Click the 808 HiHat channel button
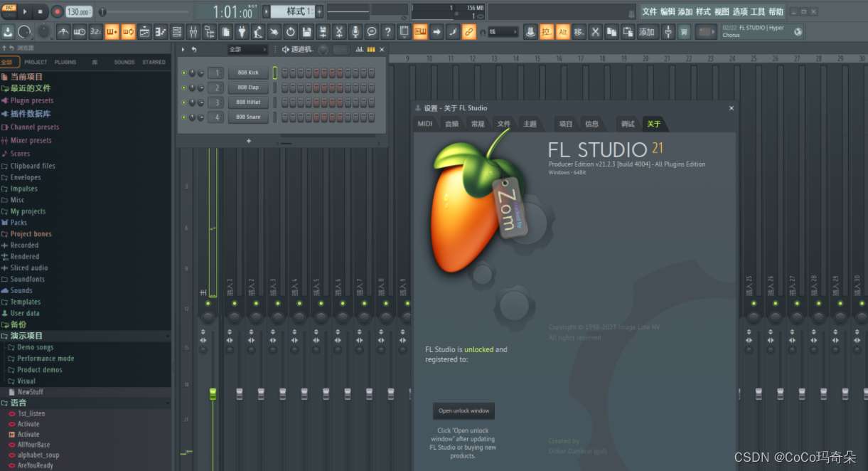This screenshot has width=868, height=471. tap(248, 102)
